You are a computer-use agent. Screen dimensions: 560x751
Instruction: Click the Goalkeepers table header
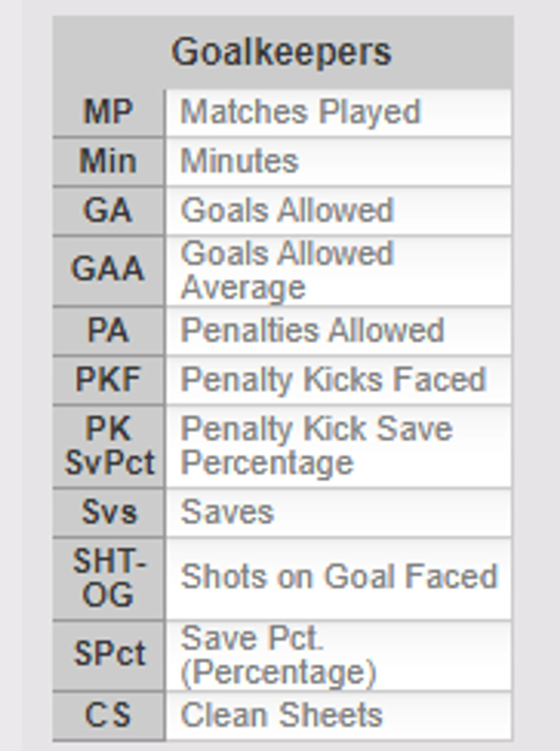point(282,52)
